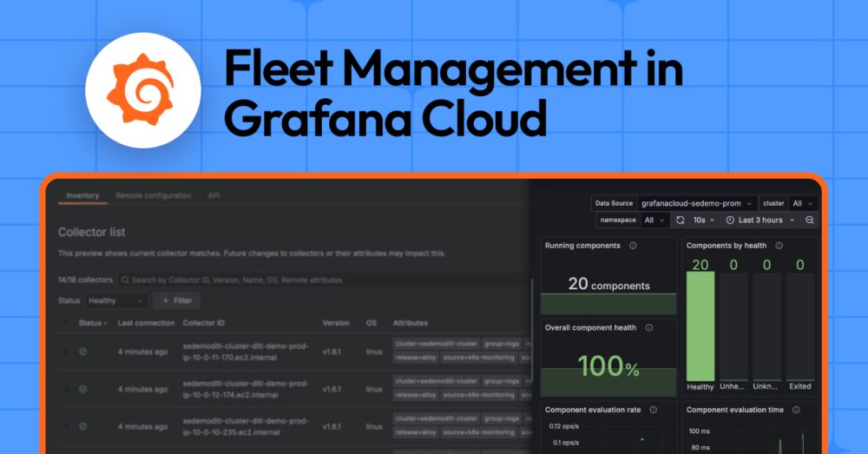Click the Attributes column header
Screen dimensions: 868x454
(411, 323)
